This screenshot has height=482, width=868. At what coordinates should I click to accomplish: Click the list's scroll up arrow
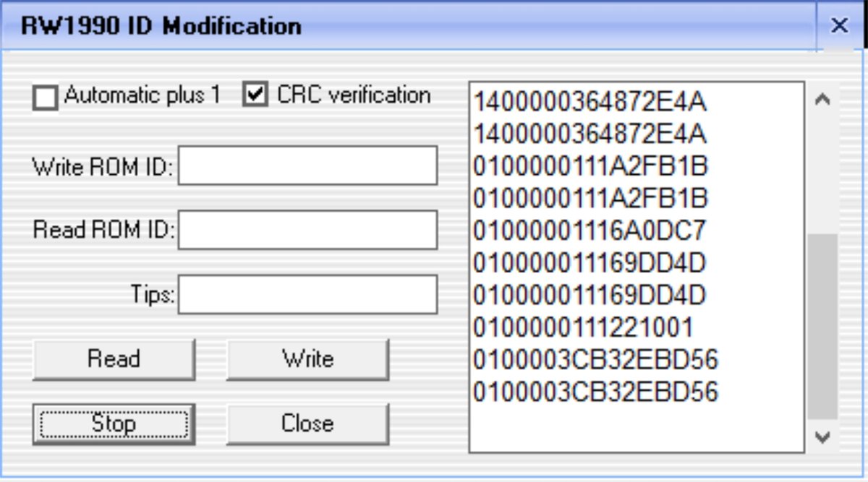coord(822,100)
